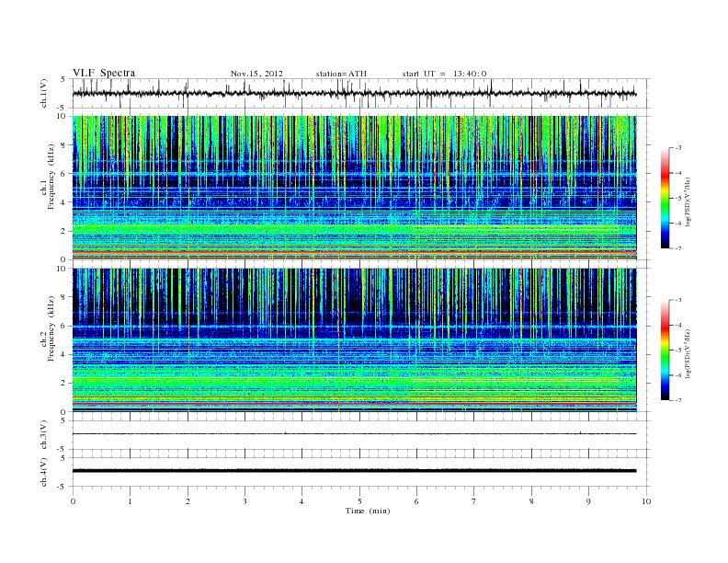728x563 pixels.
Task: Click time axis tick label "3"
Action: tap(245, 501)
